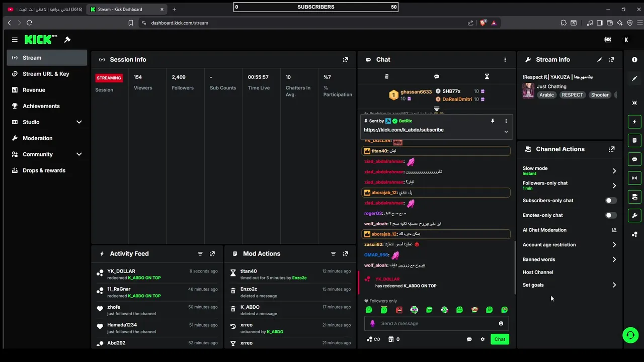Collapse the chat leaderboard handle
Image resolution: width=644 pixels, height=362 pixels.
[437, 109]
